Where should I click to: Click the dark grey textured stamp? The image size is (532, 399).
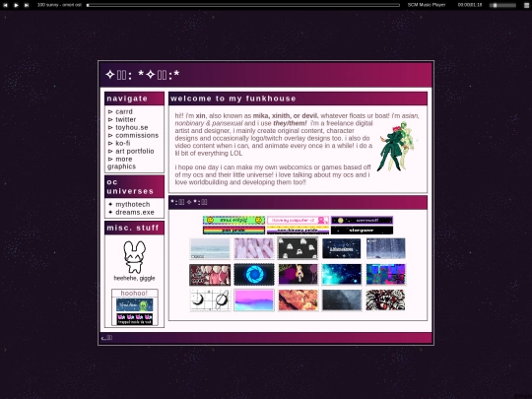(x=342, y=300)
